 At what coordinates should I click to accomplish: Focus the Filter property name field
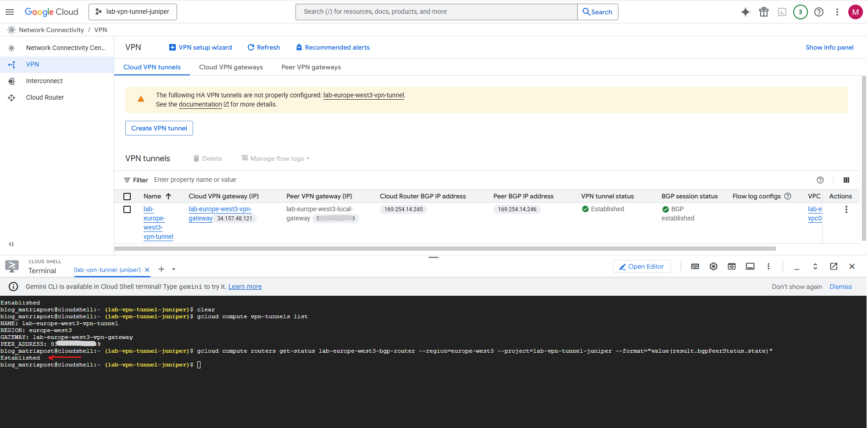tap(482, 180)
